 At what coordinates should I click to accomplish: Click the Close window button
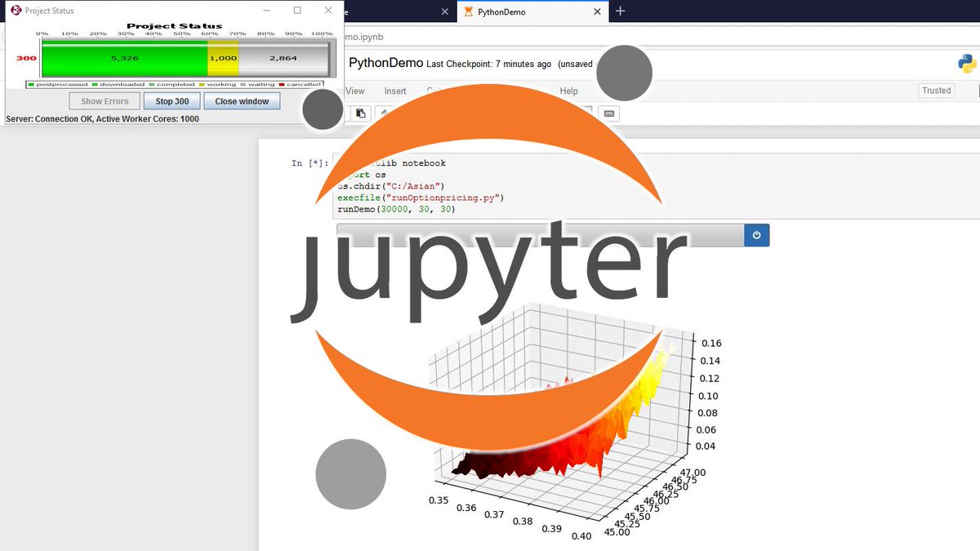point(242,101)
